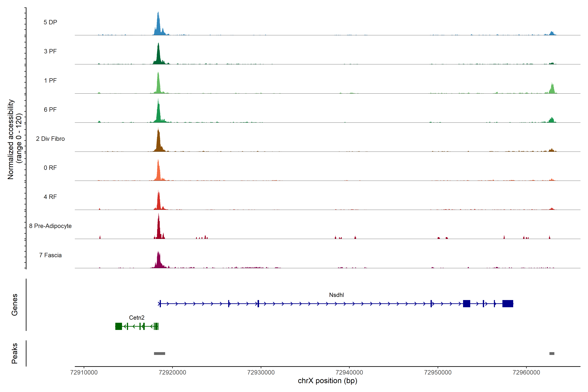Click the orange 0 RF peak
The image size is (588, 392).
158,172
